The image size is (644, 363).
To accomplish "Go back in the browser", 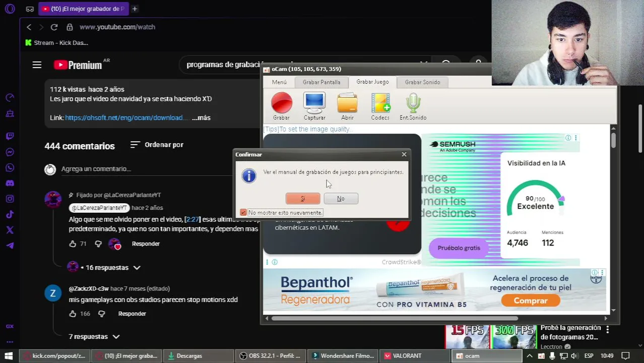I will tap(29, 27).
